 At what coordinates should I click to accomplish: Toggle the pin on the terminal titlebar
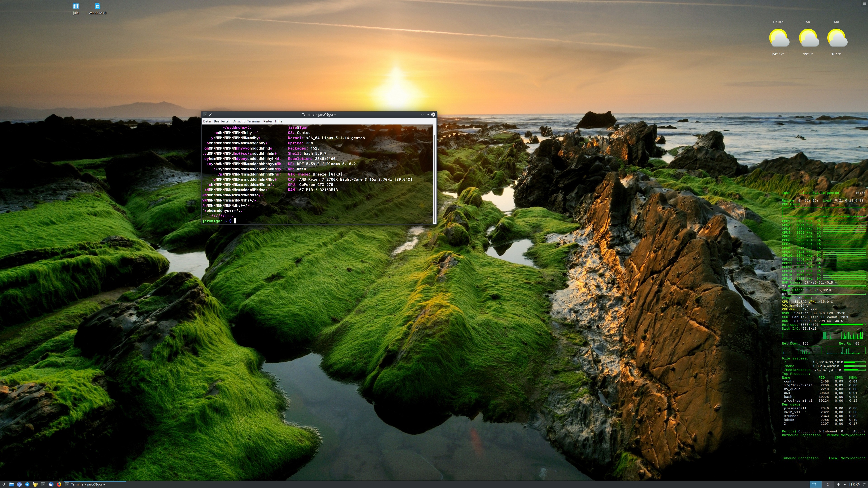click(x=210, y=115)
